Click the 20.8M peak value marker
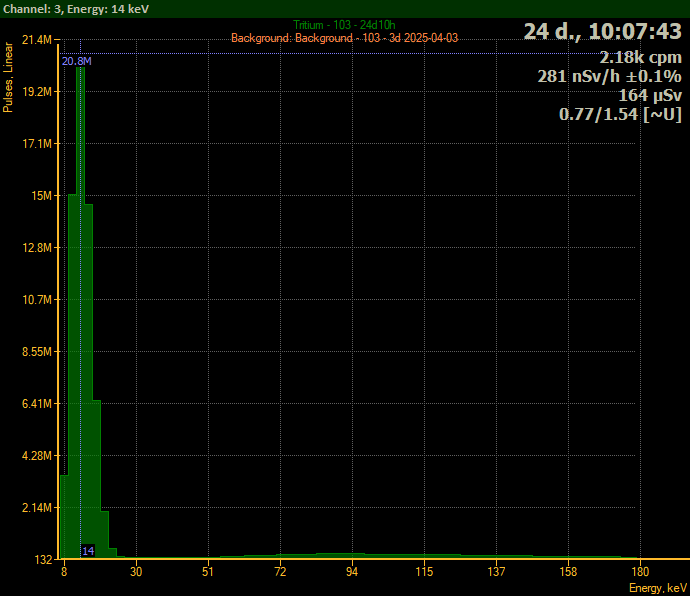This screenshot has height=596, width=690. tap(76, 62)
